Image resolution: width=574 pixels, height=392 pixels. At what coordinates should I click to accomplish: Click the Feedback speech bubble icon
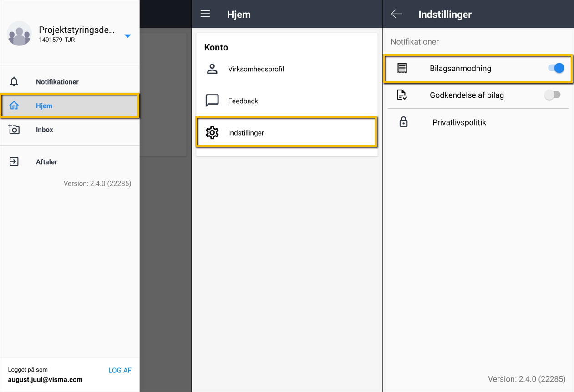[x=212, y=101]
